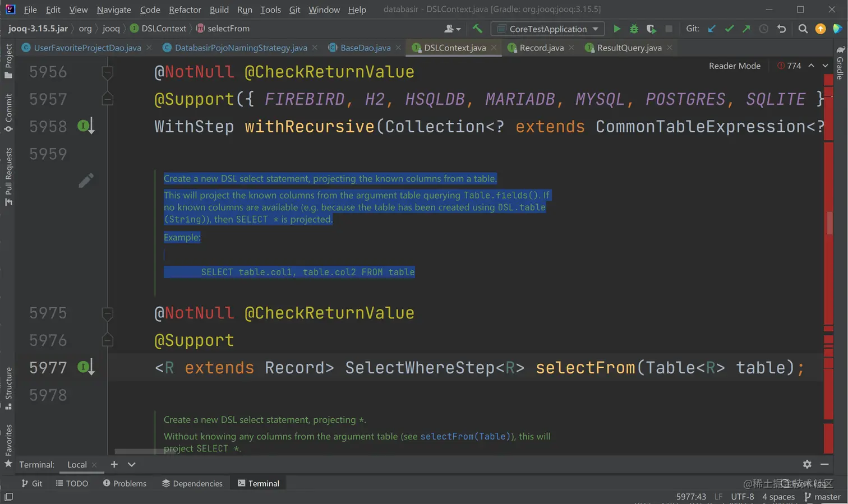Collapse the fold marker at line 5956
Viewport: 848px width, 504px height.
point(108,72)
